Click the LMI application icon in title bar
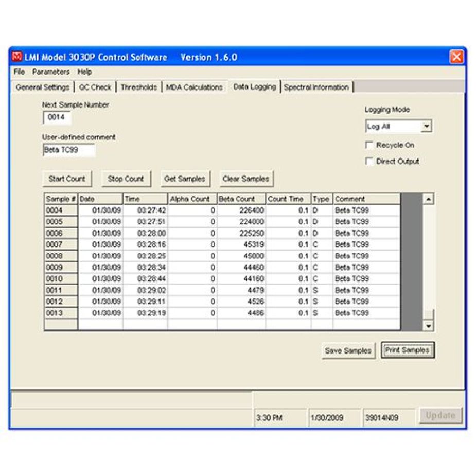 click(17, 57)
